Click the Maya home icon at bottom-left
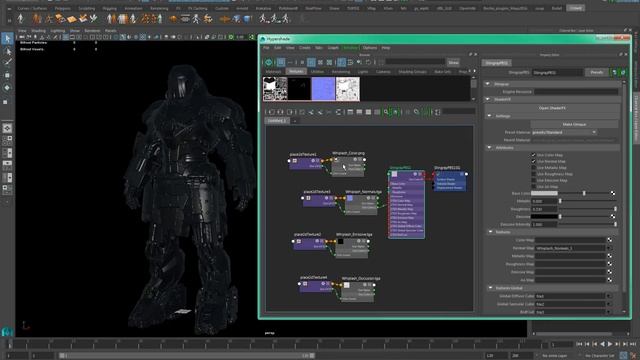This screenshot has width=640, height=360. [7, 332]
